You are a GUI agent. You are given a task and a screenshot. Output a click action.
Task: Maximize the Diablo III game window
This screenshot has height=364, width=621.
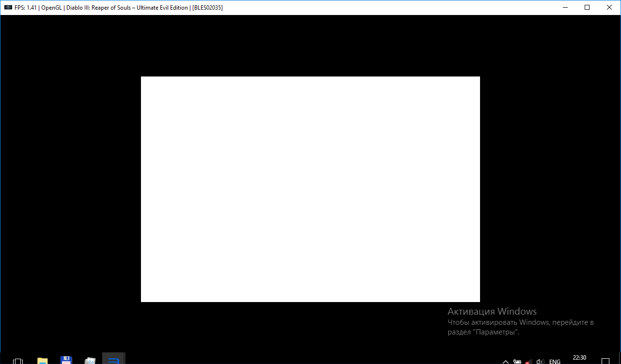587,7
